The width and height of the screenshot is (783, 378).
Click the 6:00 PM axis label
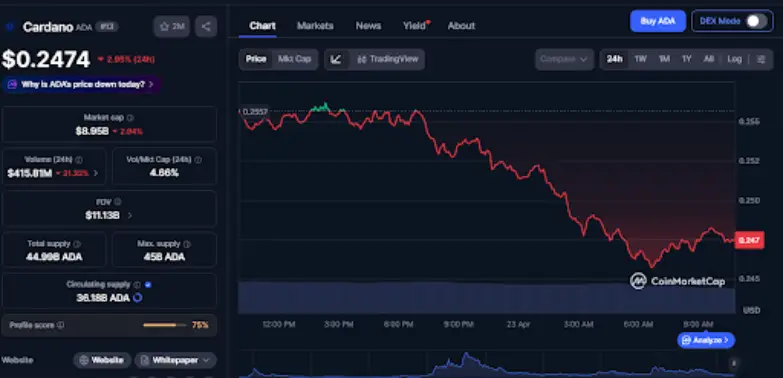398,325
